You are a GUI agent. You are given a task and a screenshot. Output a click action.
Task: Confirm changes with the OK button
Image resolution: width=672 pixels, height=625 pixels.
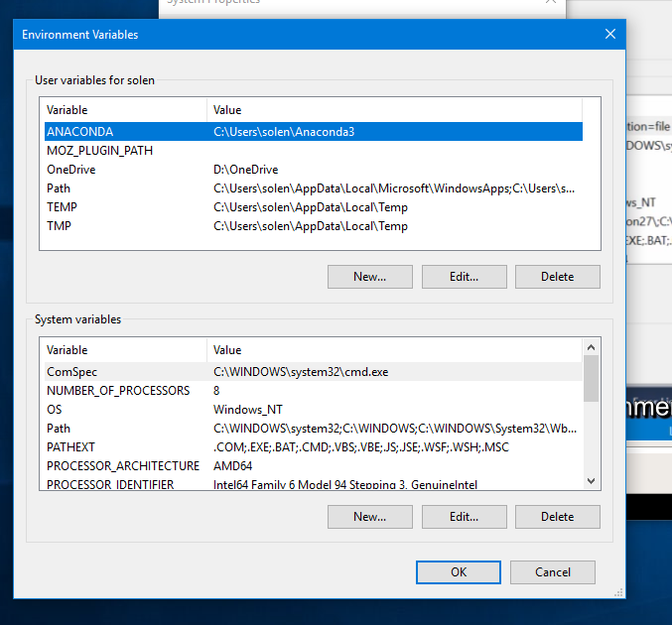[x=459, y=572]
